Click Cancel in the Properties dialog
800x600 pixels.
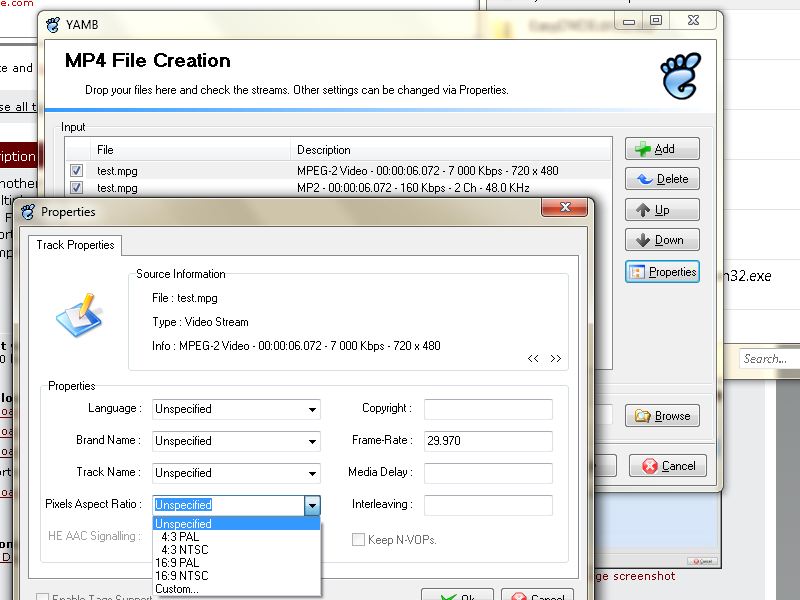coord(538,595)
